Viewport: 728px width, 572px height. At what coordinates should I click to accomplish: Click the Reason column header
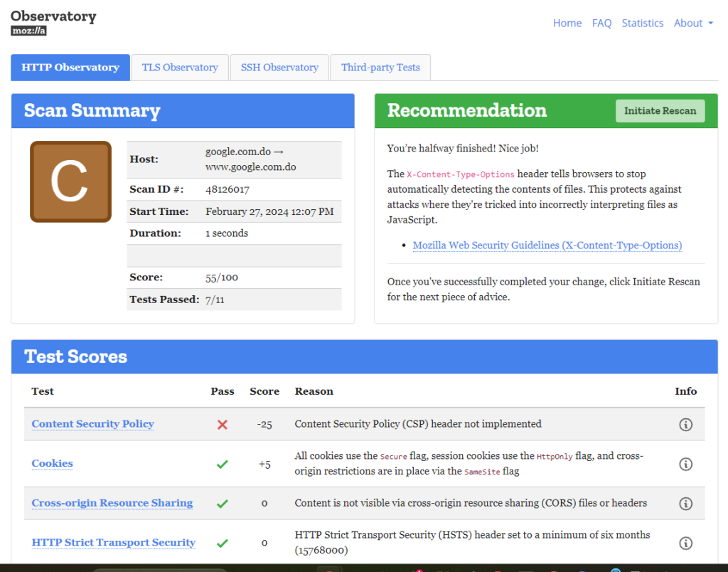tap(314, 391)
